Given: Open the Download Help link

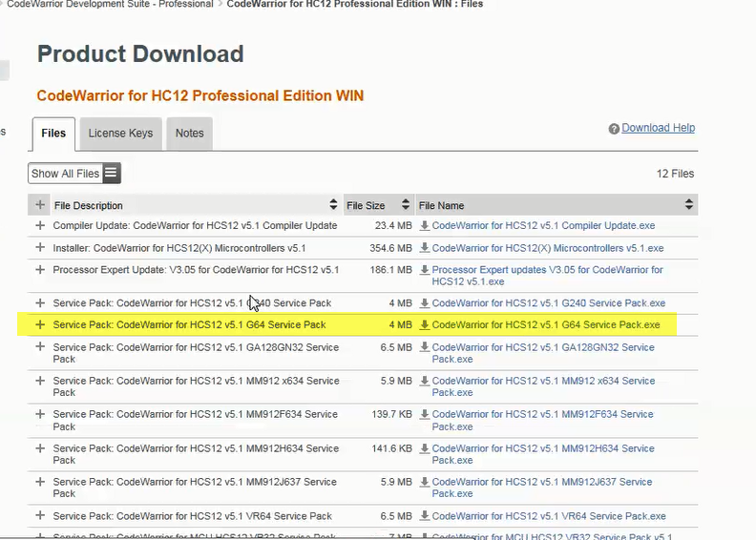Looking at the screenshot, I should (658, 128).
